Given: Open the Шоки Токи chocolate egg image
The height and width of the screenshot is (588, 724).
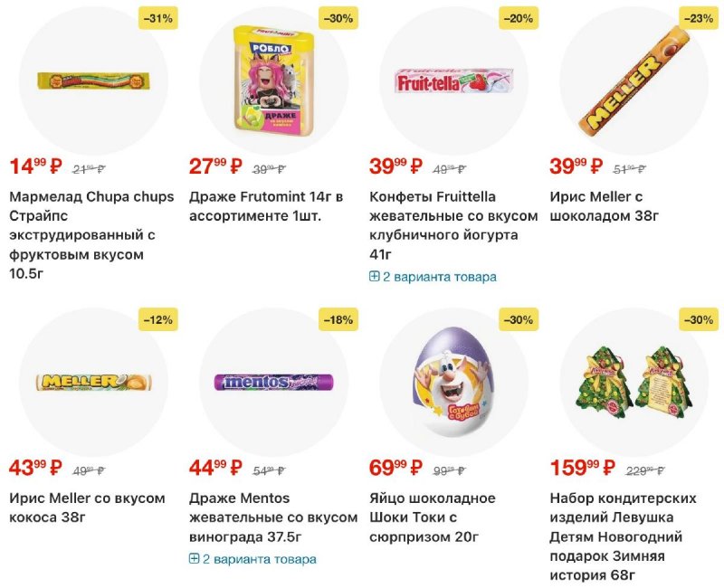Looking at the screenshot, I should pos(454,381).
